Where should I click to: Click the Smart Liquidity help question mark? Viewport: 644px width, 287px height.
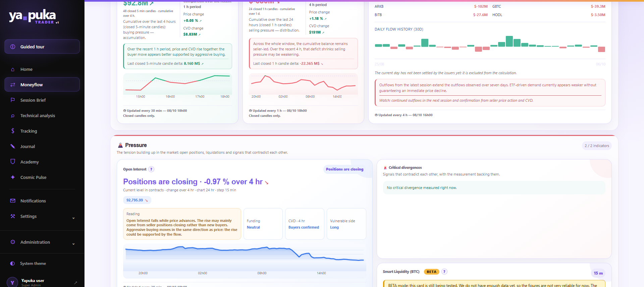click(444, 272)
